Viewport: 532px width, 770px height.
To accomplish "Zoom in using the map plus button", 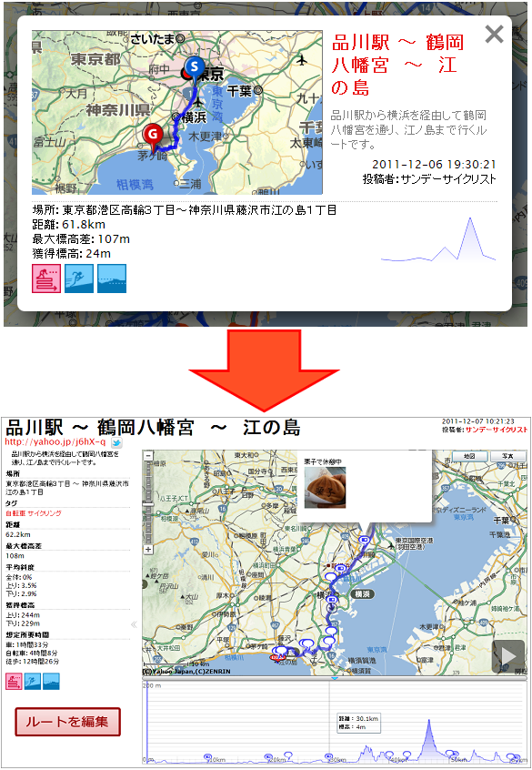I will pyautogui.click(x=148, y=549).
